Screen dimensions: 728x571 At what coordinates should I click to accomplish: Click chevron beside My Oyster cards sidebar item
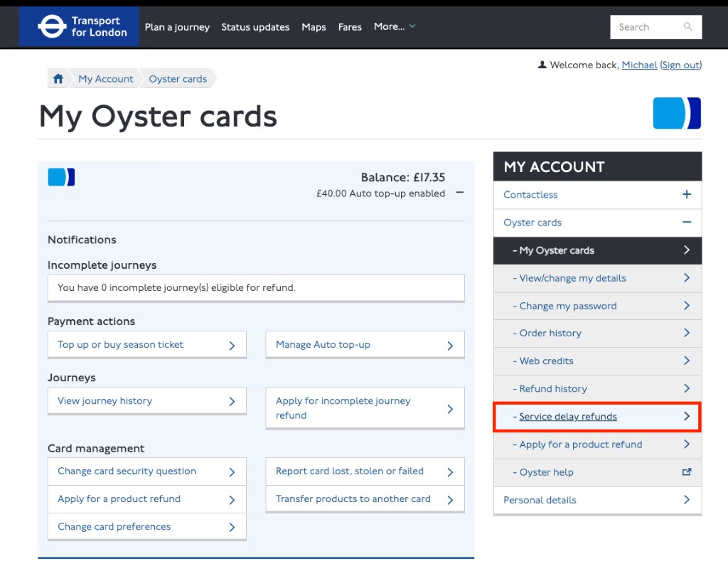687,250
